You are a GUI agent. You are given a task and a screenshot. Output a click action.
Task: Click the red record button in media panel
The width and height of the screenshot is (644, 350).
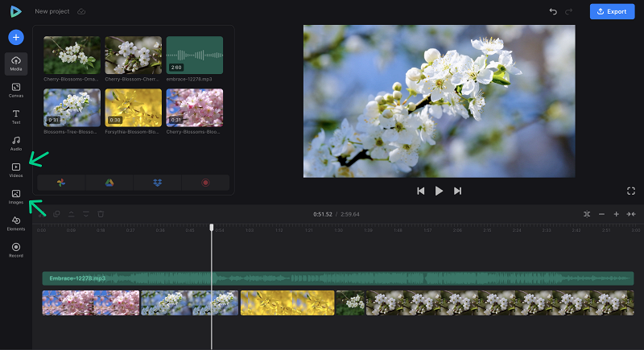coord(205,183)
